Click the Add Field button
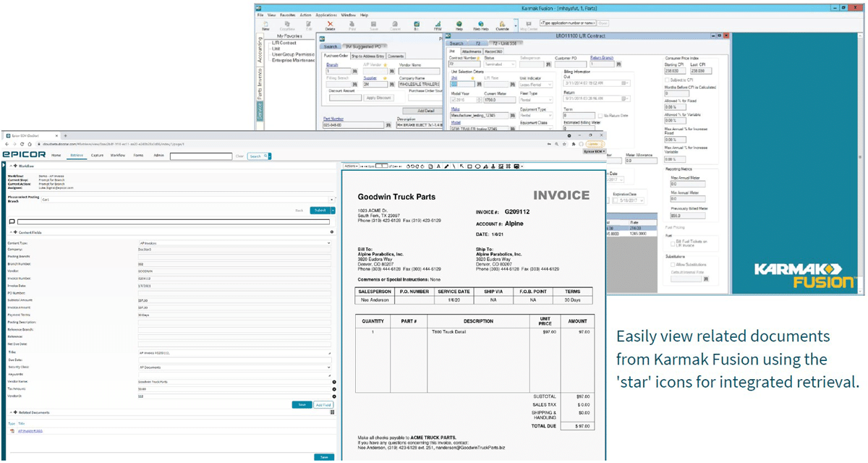Screen dimensions: 868x463 (x=323, y=404)
